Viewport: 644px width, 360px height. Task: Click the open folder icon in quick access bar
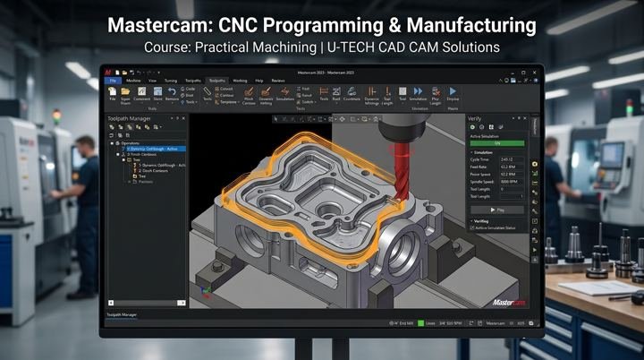coord(124,73)
